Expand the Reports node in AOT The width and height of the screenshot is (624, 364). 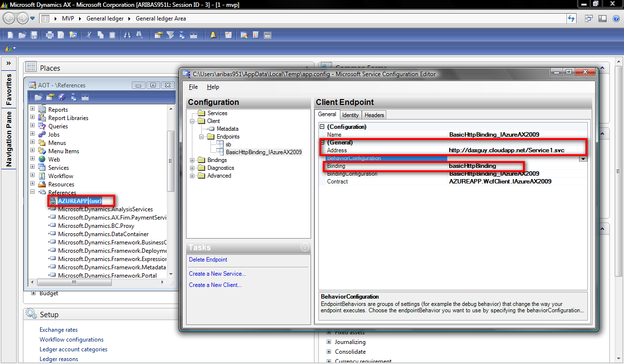pyautogui.click(x=33, y=109)
